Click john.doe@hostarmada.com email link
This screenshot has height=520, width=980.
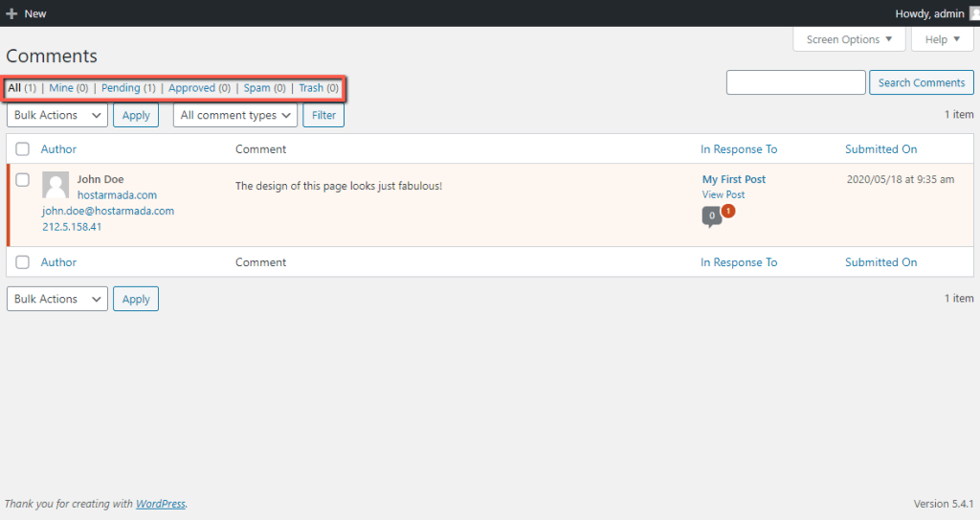click(108, 211)
